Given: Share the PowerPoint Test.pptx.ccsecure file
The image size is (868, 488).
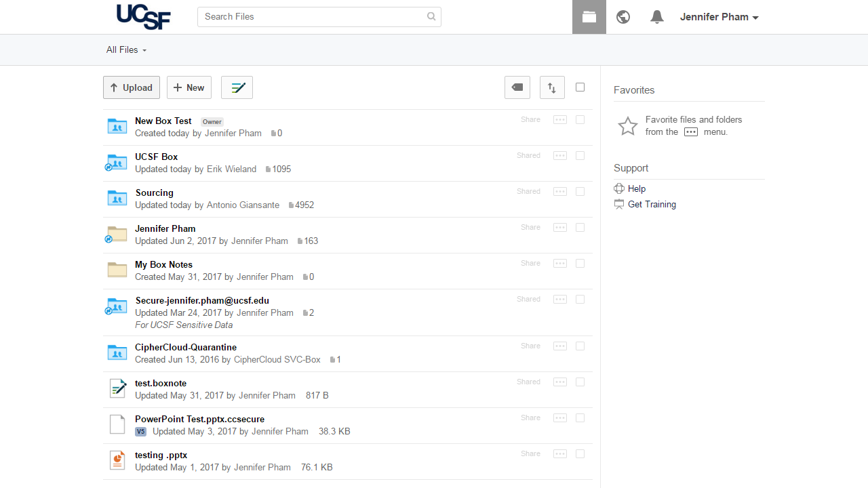Looking at the screenshot, I should pyautogui.click(x=530, y=418).
